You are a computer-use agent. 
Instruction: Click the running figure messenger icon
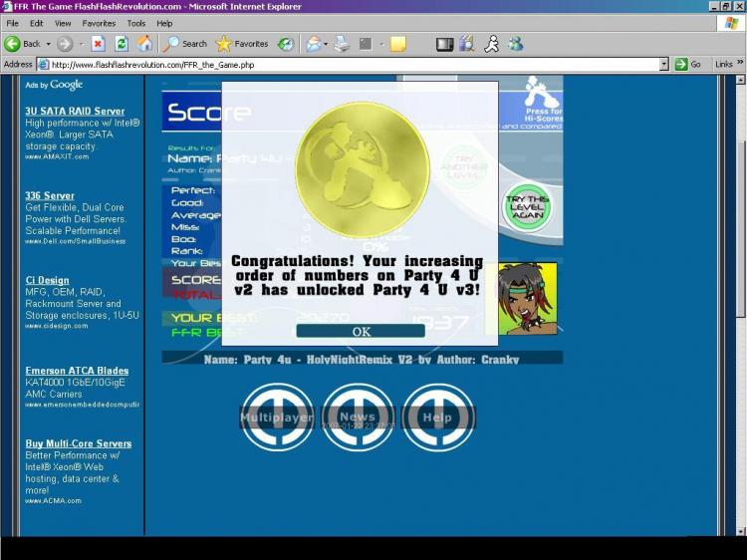(x=491, y=44)
